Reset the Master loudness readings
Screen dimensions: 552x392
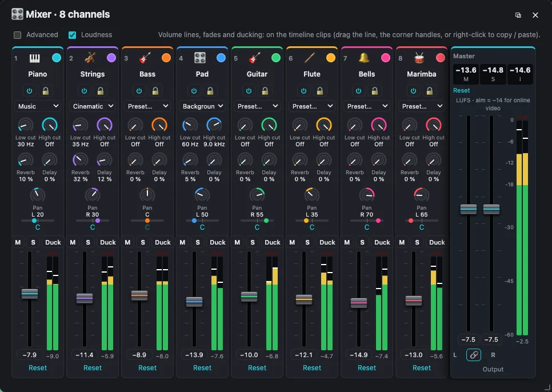pyautogui.click(x=462, y=90)
